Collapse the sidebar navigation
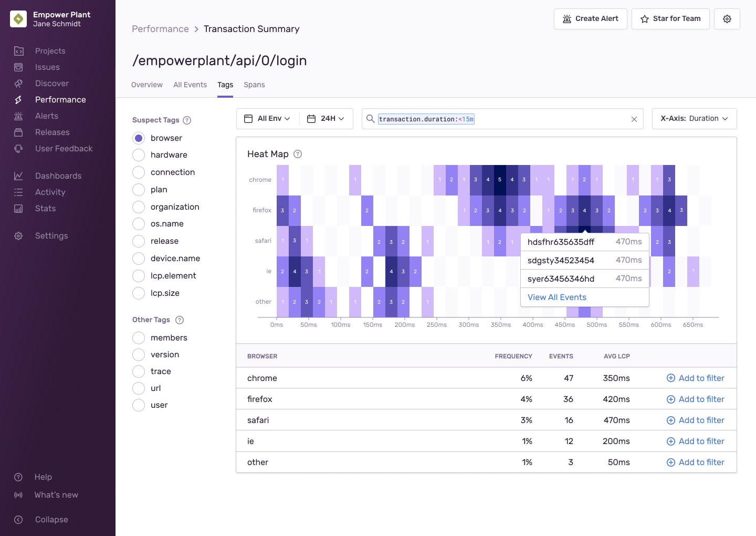The height and width of the screenshot is (536, 756). coord(51,520)
